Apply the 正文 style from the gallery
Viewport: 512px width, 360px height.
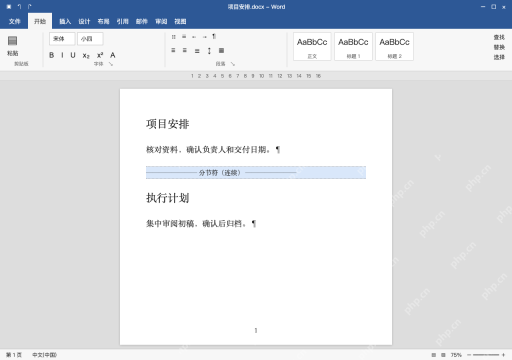tap(312, 46)
